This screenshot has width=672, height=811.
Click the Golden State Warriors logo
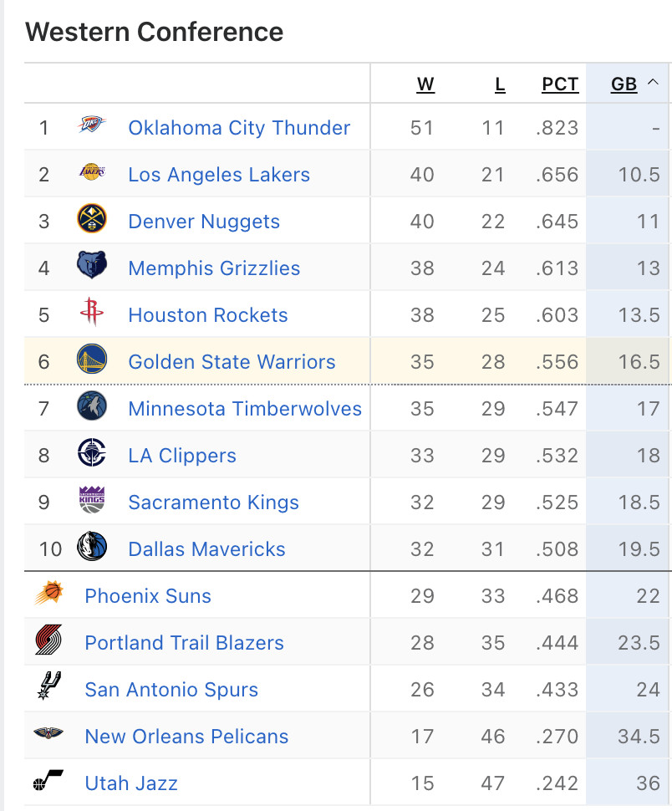tap(92, 359)
